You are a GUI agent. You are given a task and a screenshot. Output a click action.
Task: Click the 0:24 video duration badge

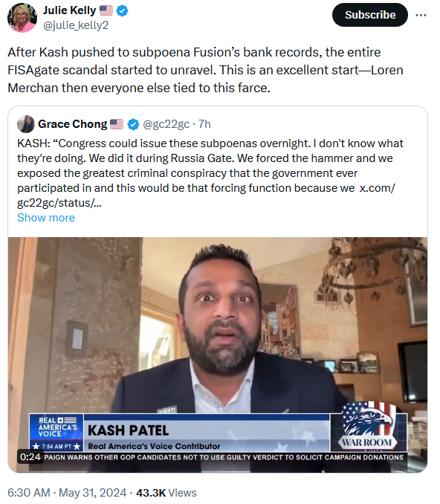[30, 456]
